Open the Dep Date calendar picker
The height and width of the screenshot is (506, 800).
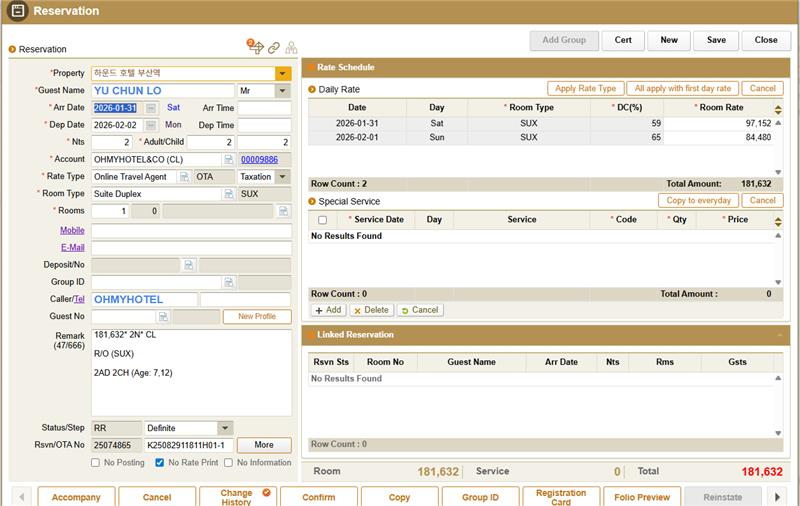[x=151, y=125]
